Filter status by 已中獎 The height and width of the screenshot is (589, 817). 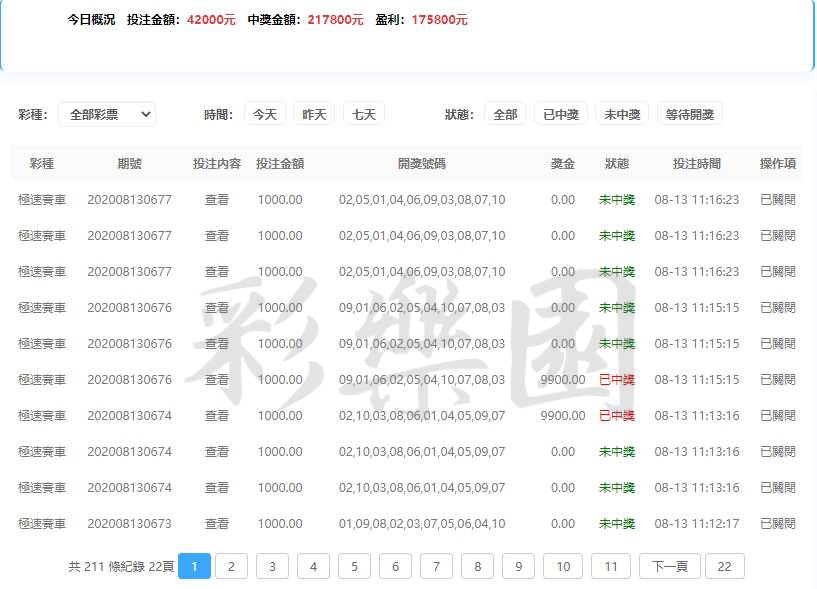561,114
